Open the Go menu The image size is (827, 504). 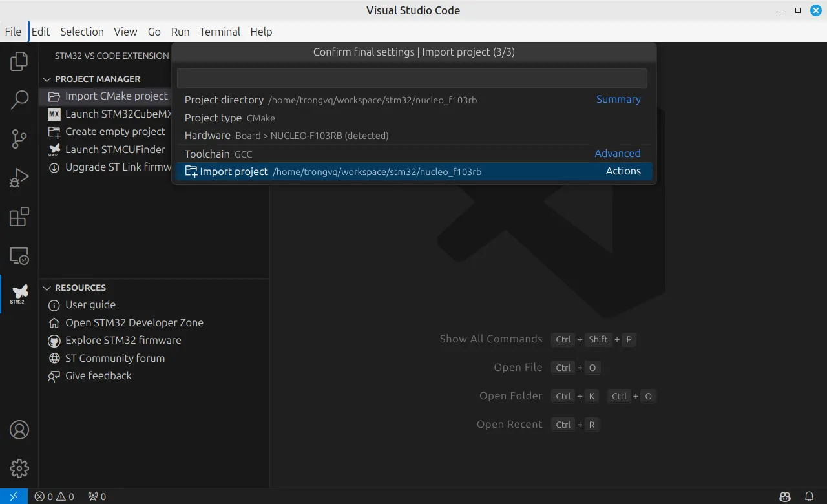(x=154, y=32)
